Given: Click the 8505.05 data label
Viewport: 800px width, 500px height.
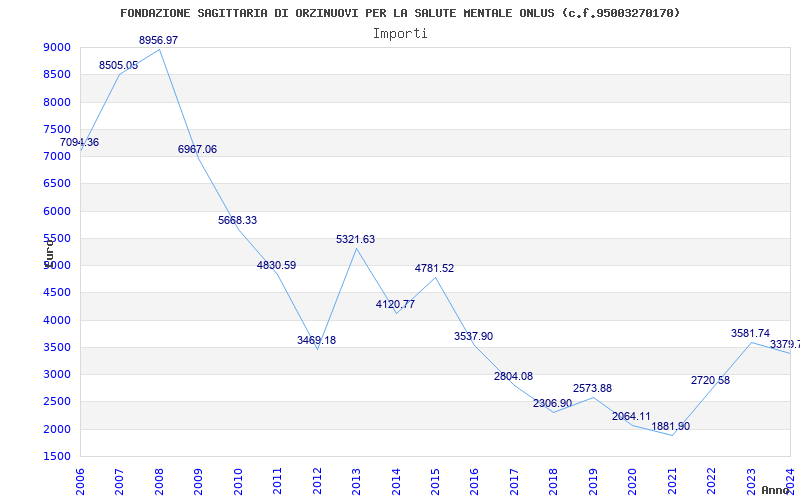Looking at the screenshot, I should coord(118,65).
